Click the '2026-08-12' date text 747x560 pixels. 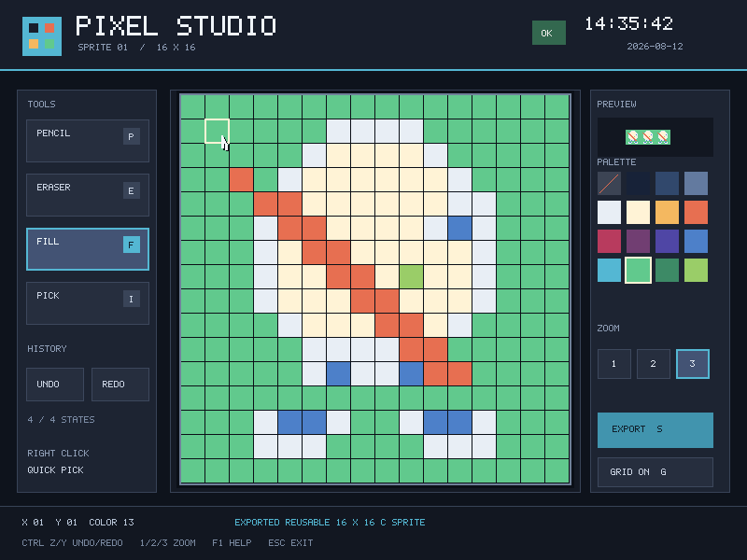655,47
